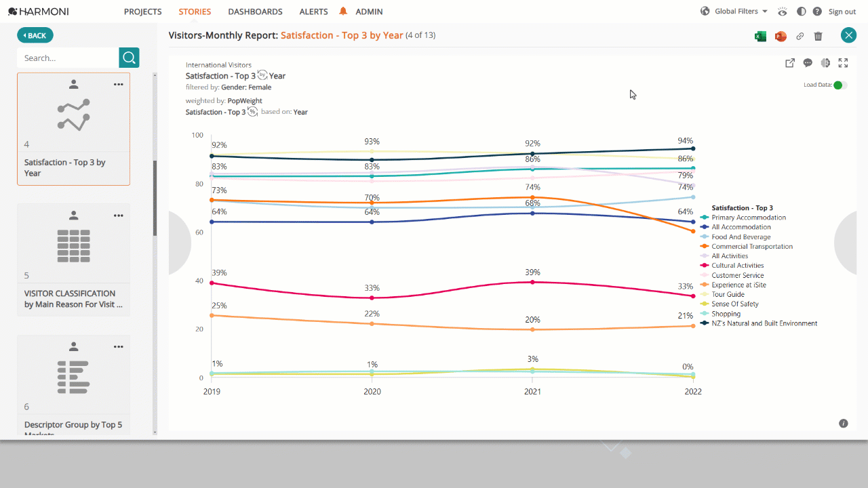Image resolution: width=868 pixels, height=488 pixels.
Task: Expand chart to fullscreen icon
Action: 843,63
